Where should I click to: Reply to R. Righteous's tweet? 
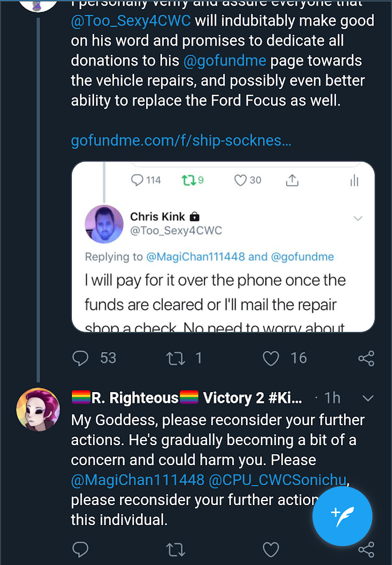(x=80, y=549)
